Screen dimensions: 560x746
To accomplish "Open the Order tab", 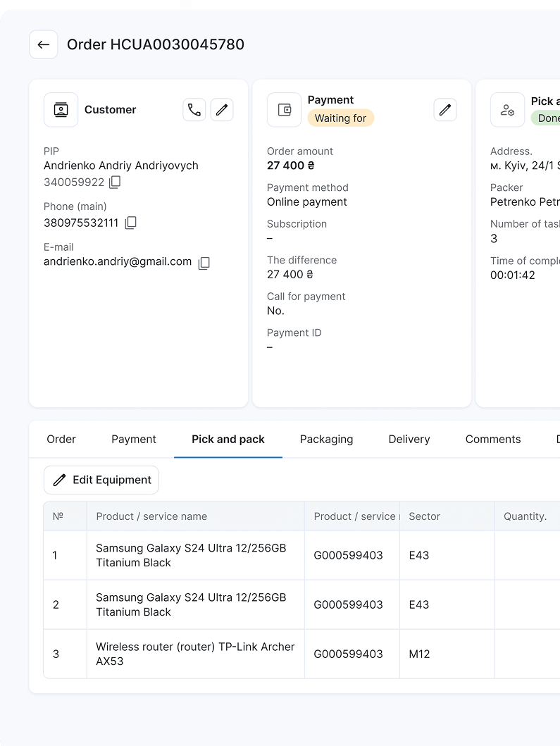I will click(x=61, y=439).
